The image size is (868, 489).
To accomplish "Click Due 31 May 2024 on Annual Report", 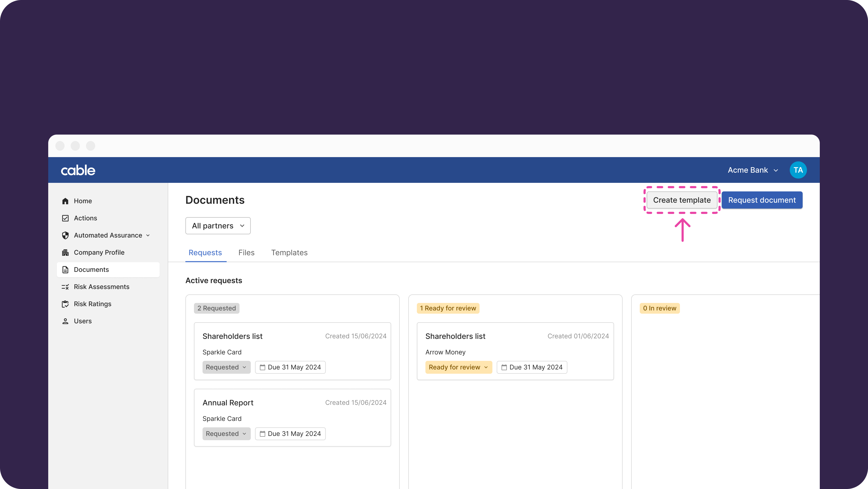I will (290, 434).
